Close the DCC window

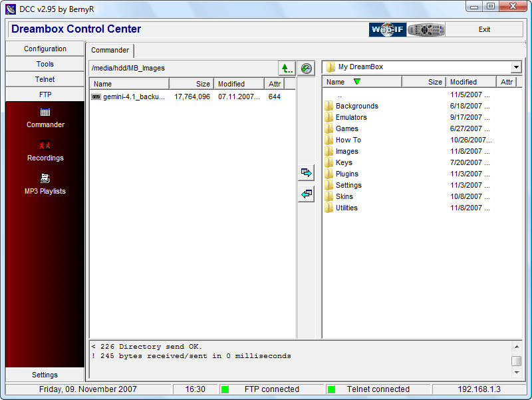click(513, 7)
